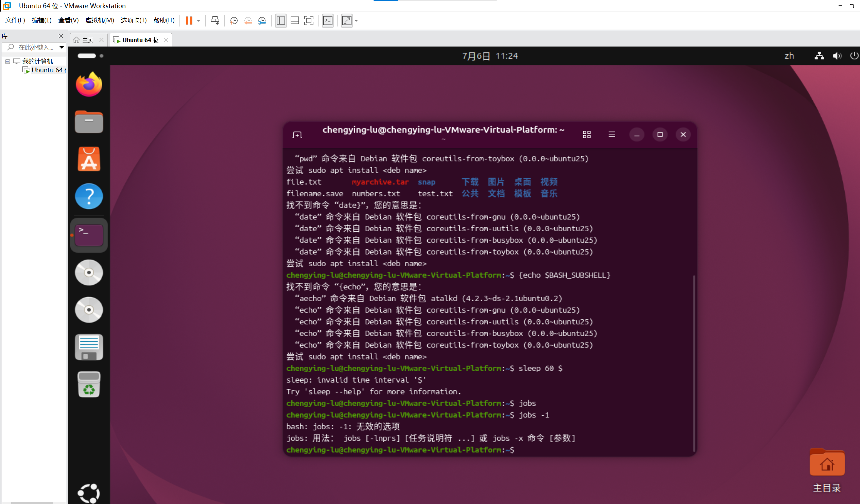Click the stretch guest display button
The height and width of the screenshot is (504, 860).
point(347,20)
